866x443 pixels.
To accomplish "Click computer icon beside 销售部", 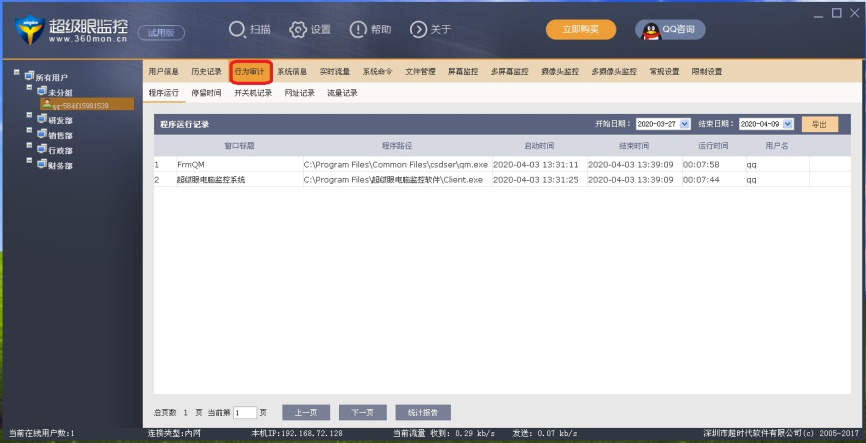I will pos(42,134).
